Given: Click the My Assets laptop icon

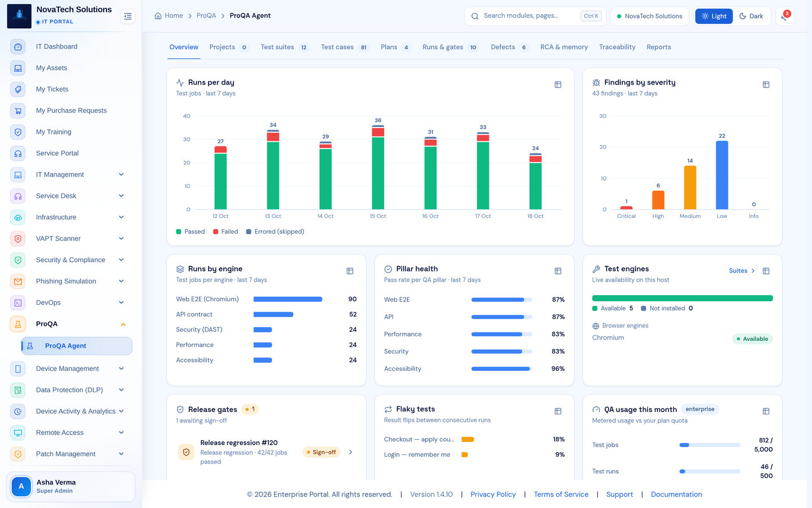Looking at the screenshot, I should (x=18, y=68).
